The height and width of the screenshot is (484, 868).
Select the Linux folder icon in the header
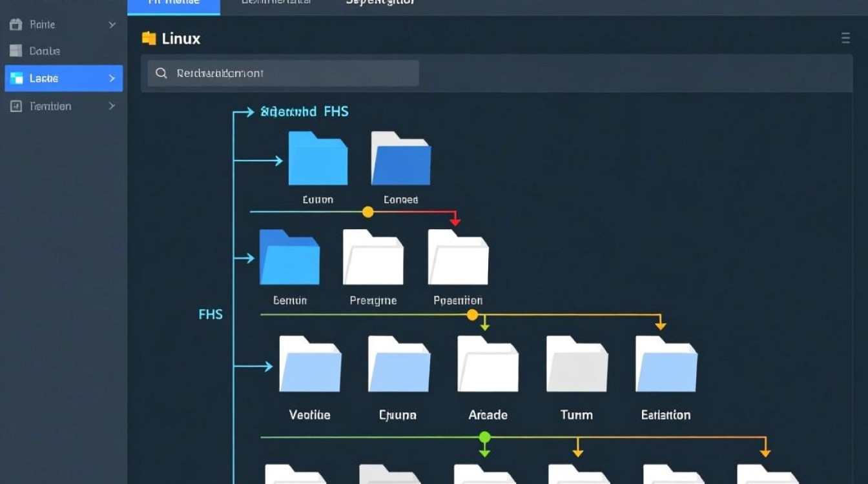tap(149, 38)
